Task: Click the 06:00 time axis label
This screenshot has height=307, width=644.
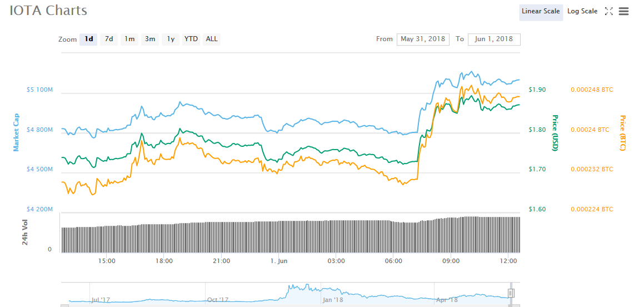Action: [393, 260]
